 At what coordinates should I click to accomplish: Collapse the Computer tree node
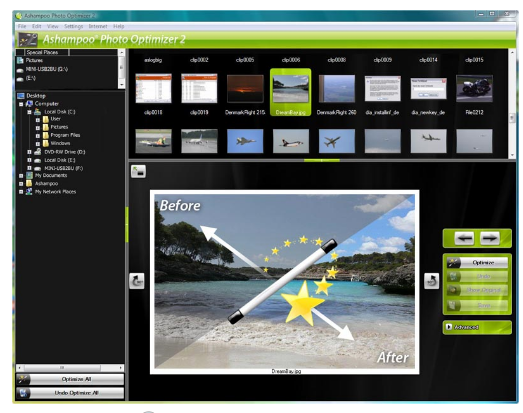coord(21,104)
